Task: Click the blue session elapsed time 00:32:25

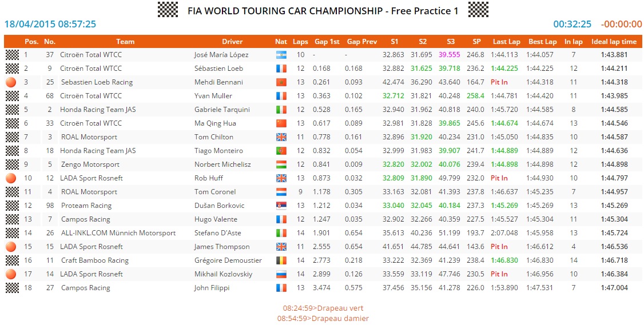Action: coord(572,24)
